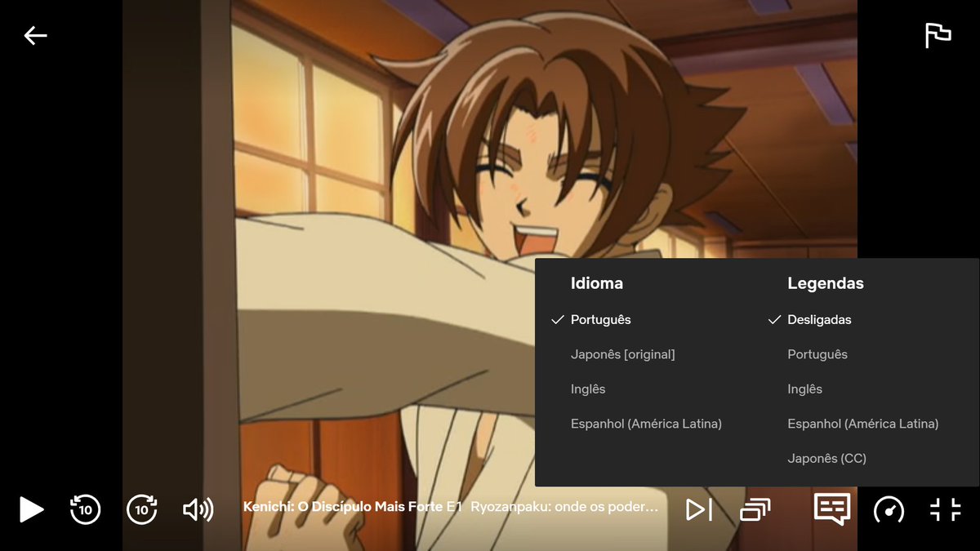Enable Inglês subtitles
Viewport: 980px width, 551px height.
pyautogui.click(x=804, y=389)
